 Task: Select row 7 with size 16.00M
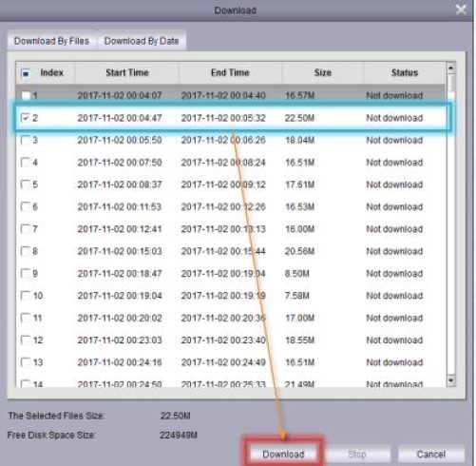click(x=231, y=229)
